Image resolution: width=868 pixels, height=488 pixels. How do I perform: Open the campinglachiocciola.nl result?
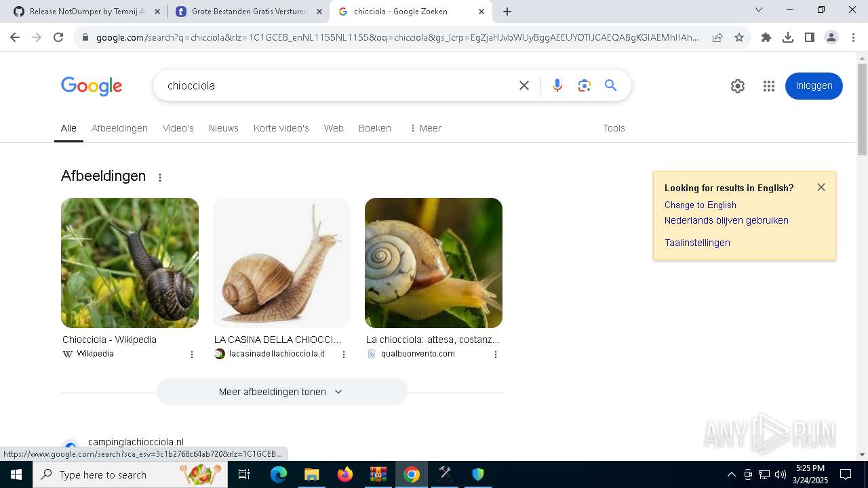(136, 442)
